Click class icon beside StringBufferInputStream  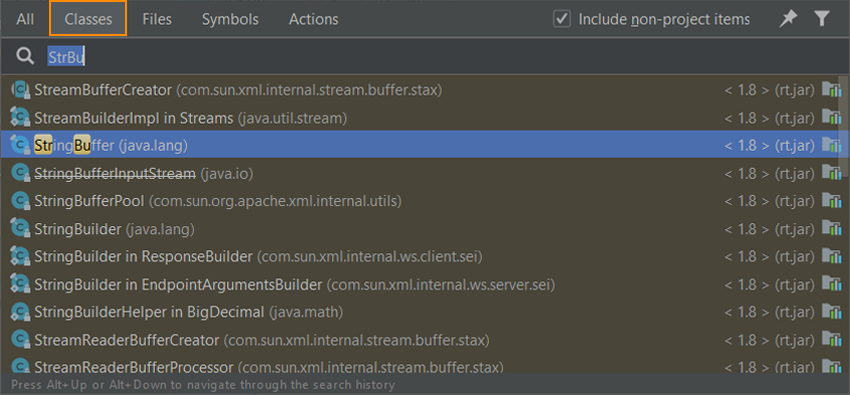coord(21,173)
